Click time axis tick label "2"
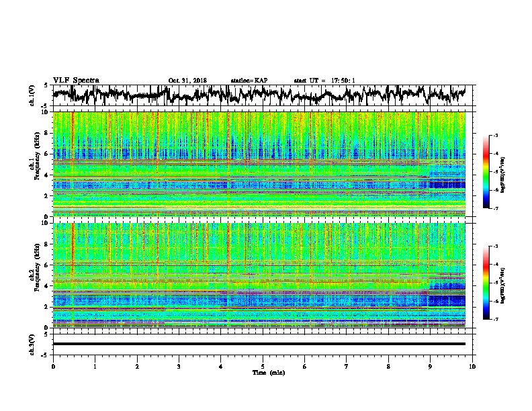The width and height of the screenshot is (532, 411). pyautogui.click(x=137, y=367)
